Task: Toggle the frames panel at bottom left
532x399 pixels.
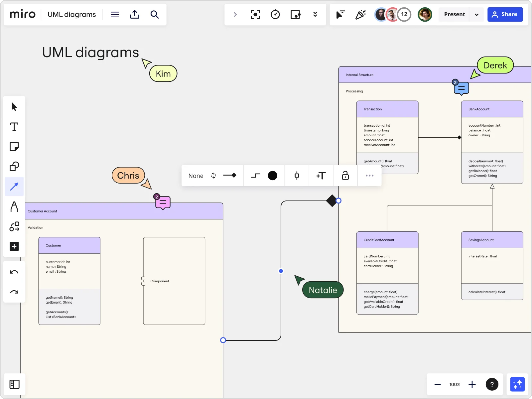Action: [14, 384]
